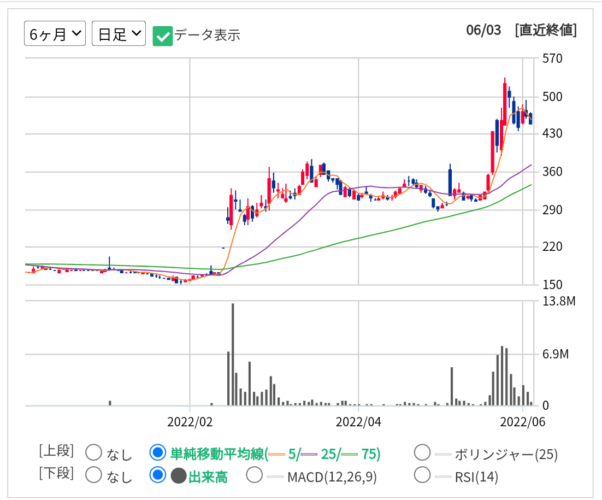Click the RSI(14) label
602x500 pixels.
coord(476,477)
